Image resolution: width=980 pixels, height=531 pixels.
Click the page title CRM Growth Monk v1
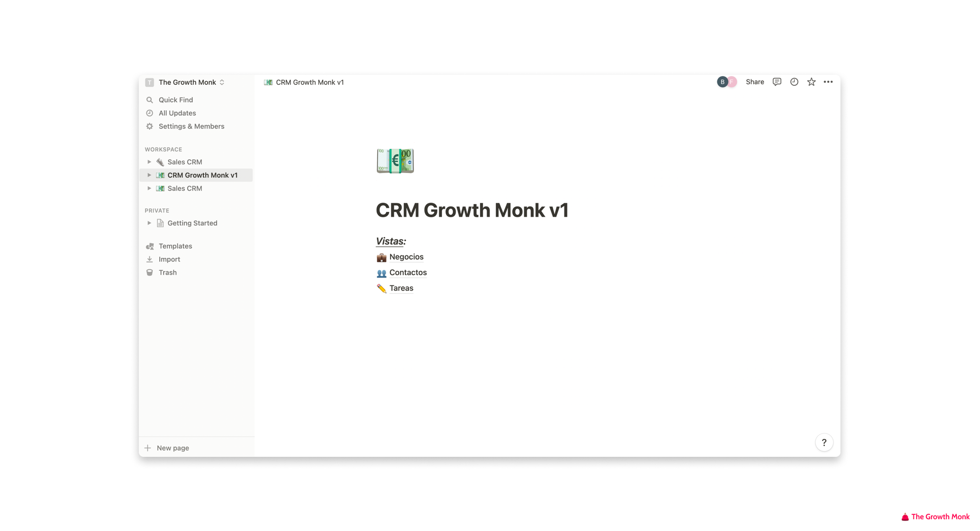point(472,210)
